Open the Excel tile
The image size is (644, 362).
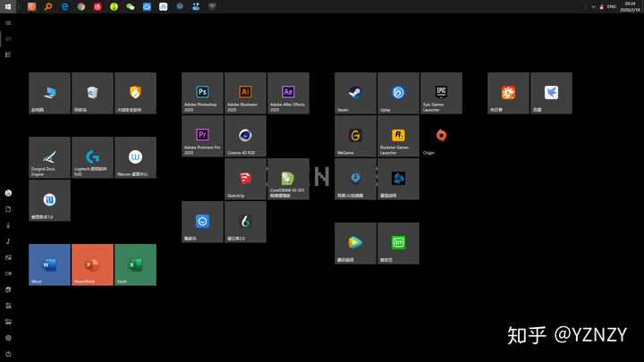coord(136,265)
